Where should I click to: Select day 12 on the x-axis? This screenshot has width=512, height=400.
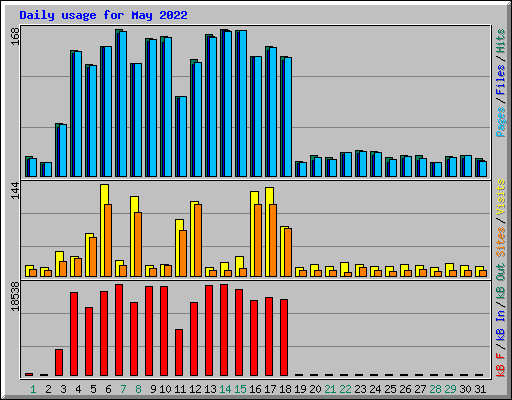195,389
